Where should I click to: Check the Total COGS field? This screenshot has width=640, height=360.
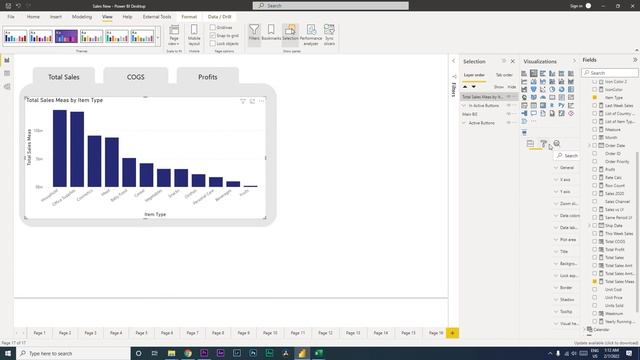(x=595, y=242)
